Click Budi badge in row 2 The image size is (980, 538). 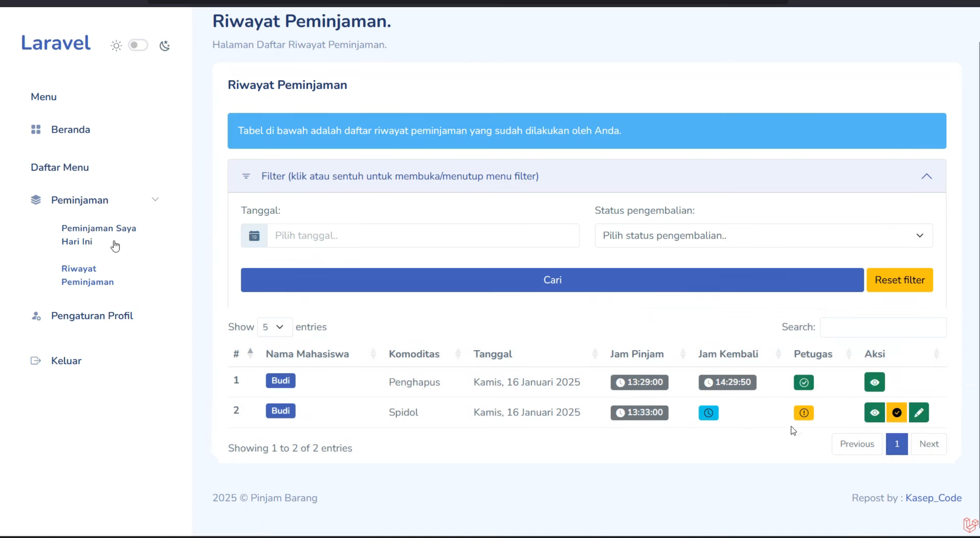pos(281,411)
